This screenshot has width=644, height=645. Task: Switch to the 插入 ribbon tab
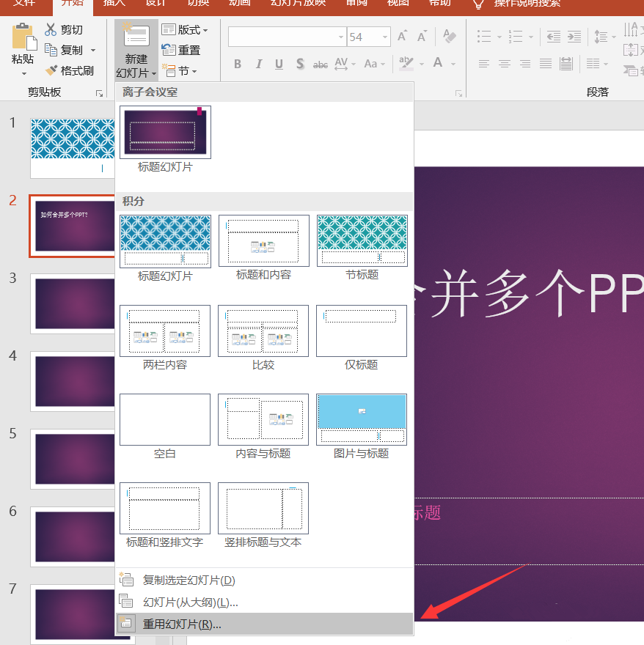113,4
